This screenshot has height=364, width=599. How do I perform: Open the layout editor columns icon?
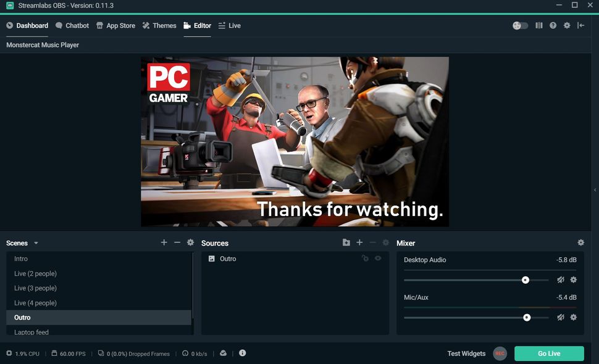pyautogui.click(x=538, y=25)
